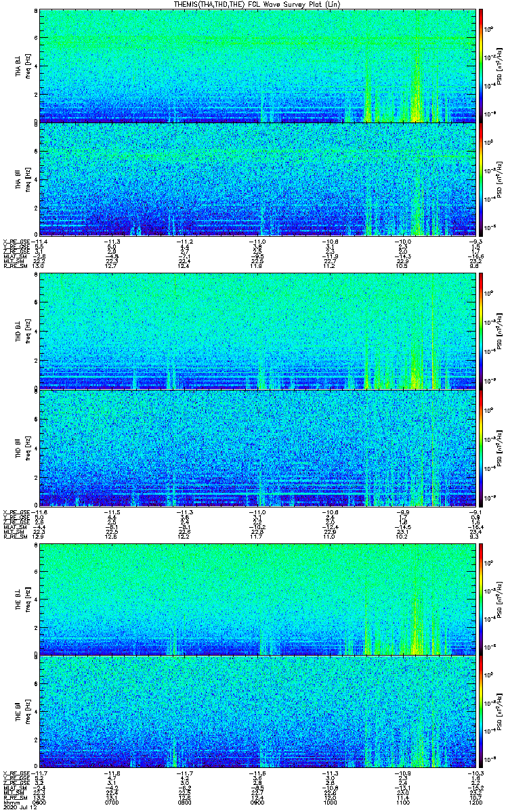Click the THE B-parallel freq [Hz] axis label
The width and height of the screenshot is (508, 812).
click(26, 712)
